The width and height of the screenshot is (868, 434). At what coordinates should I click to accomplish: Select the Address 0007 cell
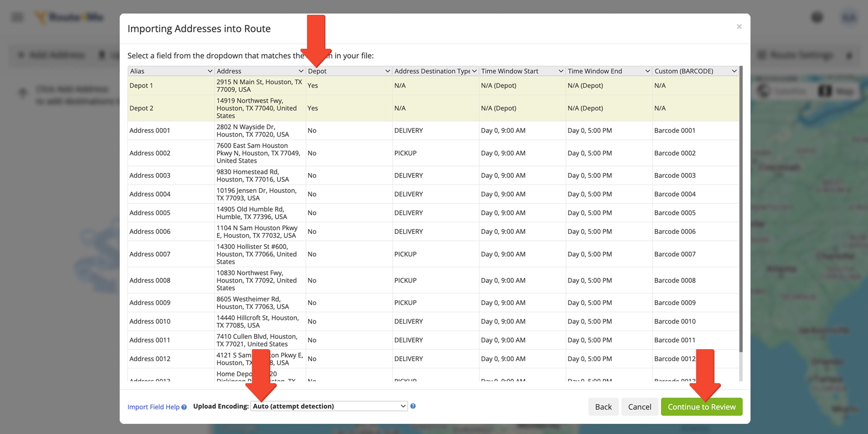(171, 254)
